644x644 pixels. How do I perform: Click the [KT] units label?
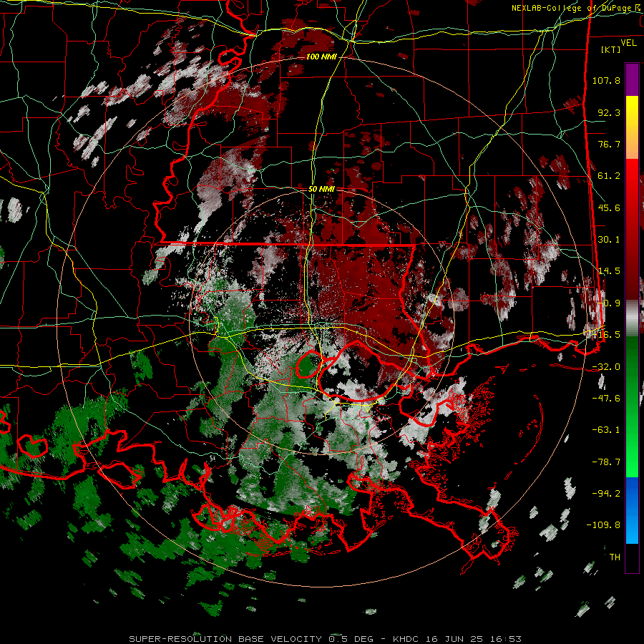pos(611,49)
